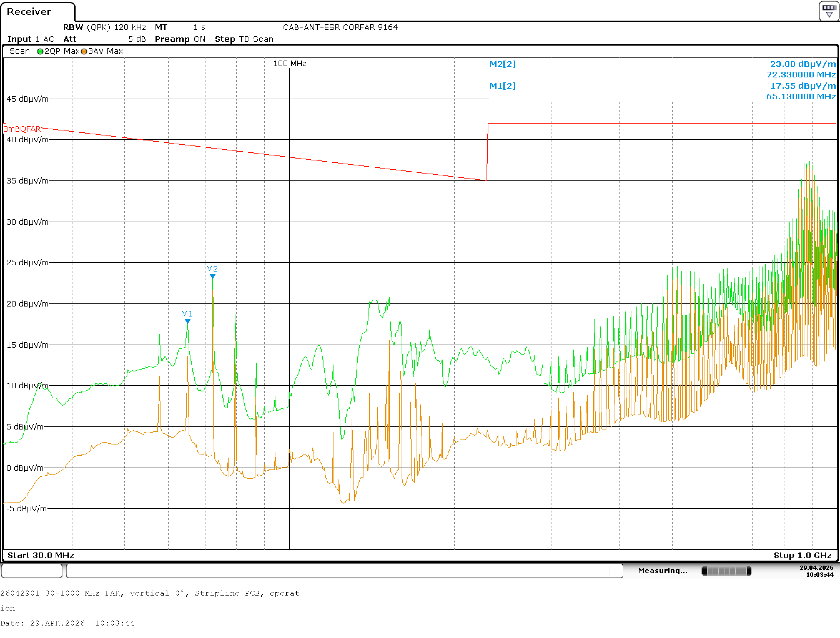This screenshot has width=840, height=638.
Task: Click the 17.55 dBµV/m marker value
Action: pos(803,86)
